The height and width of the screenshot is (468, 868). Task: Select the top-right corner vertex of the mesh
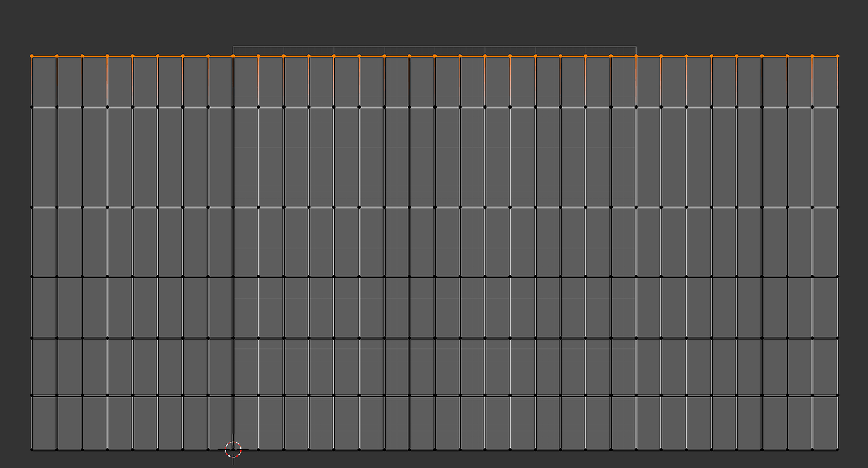click(x=838, y=55)
